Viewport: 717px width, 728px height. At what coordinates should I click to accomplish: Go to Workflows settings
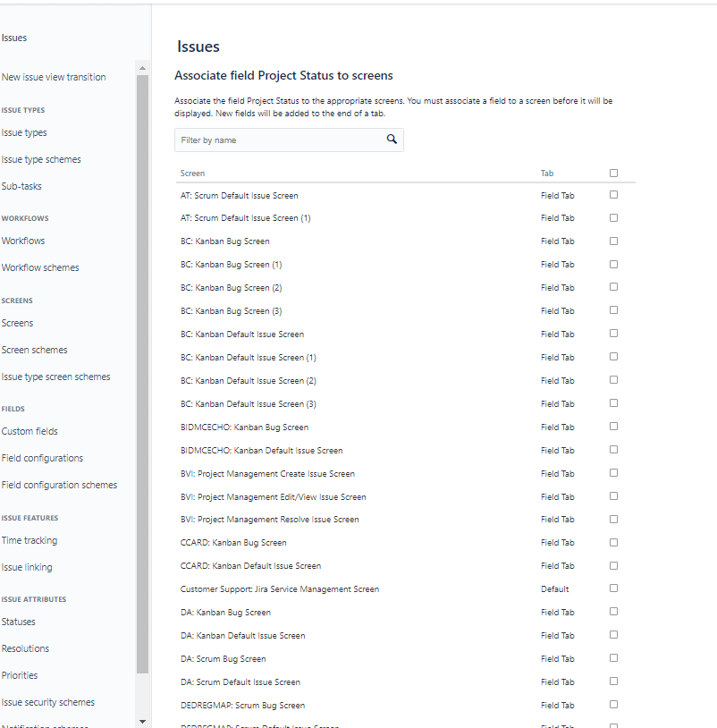[23, 240]
